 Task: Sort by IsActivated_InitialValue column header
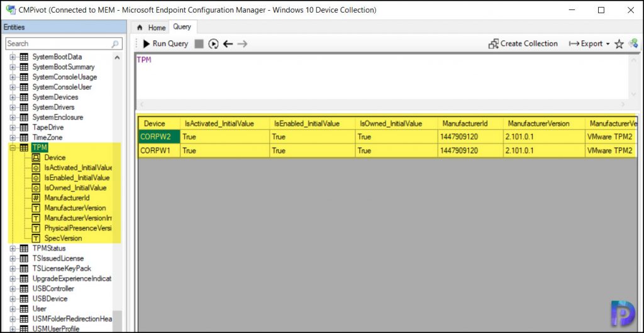pyautogui.click(x=225, y=123)
